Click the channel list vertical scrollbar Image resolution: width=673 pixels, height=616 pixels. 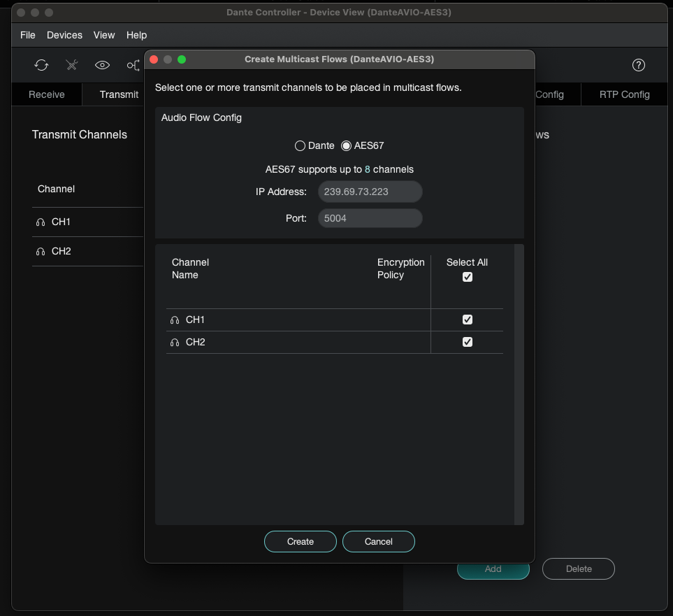[x=519, y=383]
